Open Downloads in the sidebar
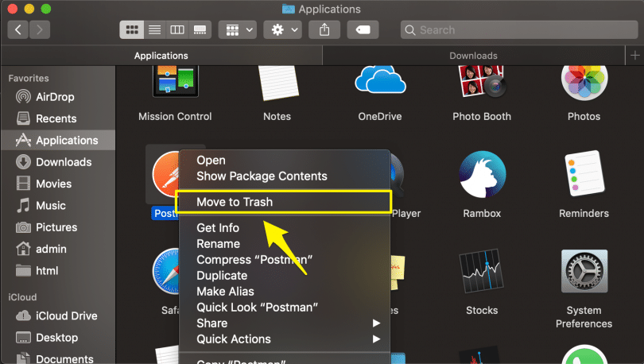Viewport: 644px width, 364px height. tap(57, 162)
